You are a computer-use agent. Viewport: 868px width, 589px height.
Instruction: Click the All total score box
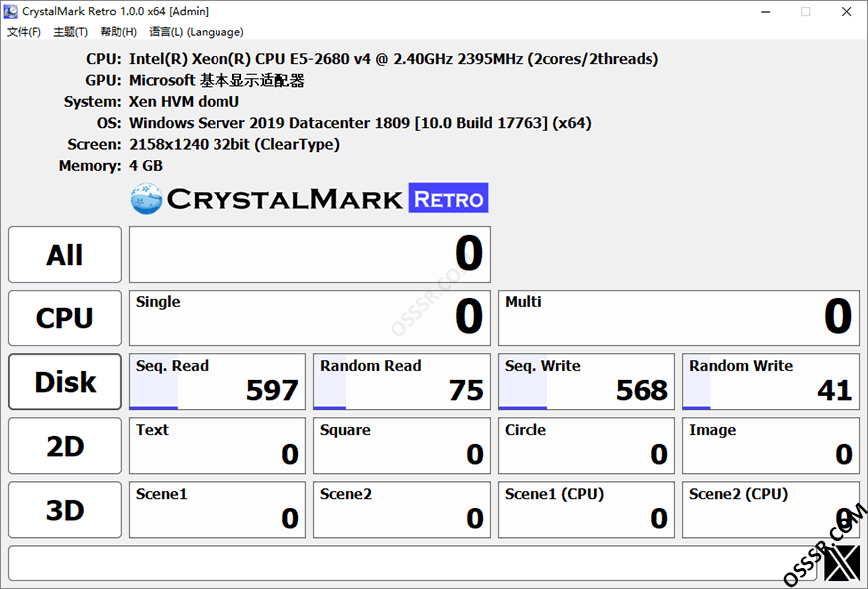click(x=309, y=255)
